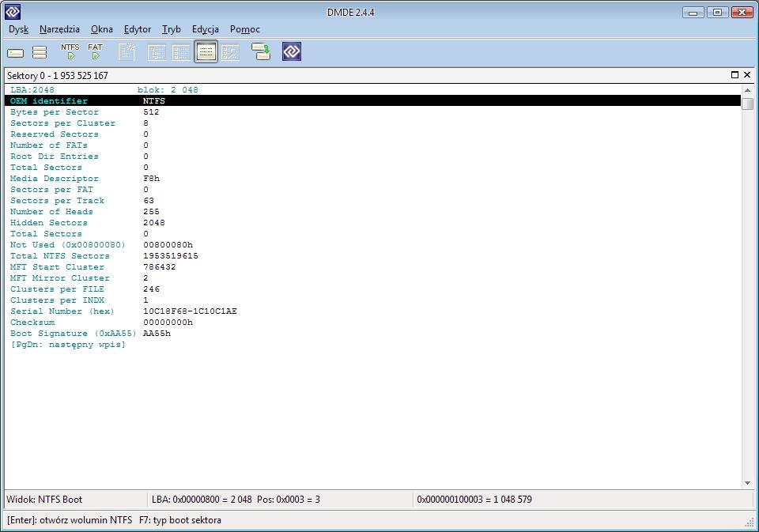This screenshot has height=532, width=759.
Task: Click the value 786432
Action: (159, 266)
